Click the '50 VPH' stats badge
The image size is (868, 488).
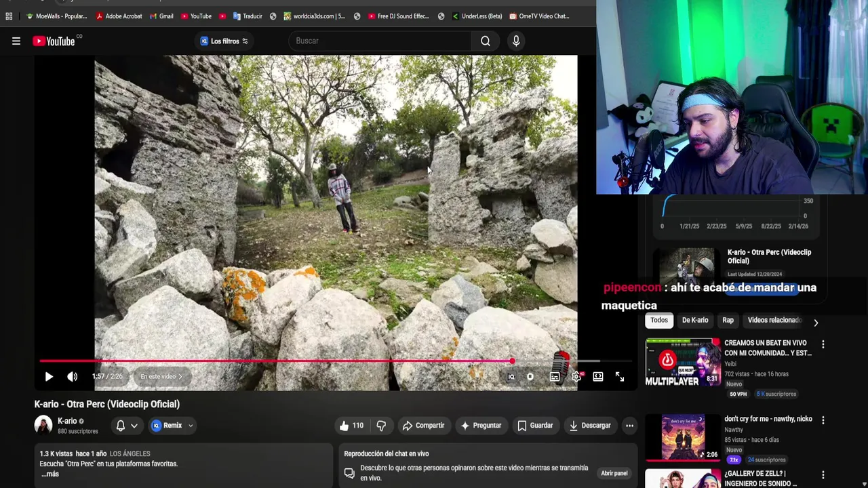coord(738,394)
